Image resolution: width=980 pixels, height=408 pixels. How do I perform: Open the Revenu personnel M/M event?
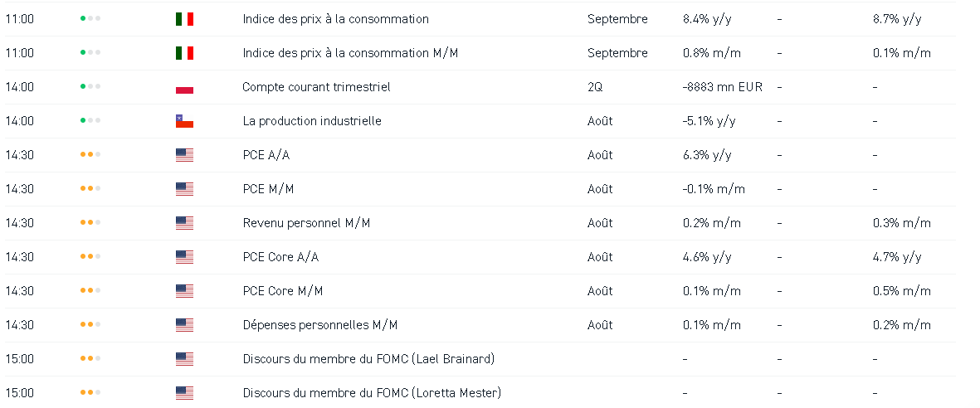(306, 223)
